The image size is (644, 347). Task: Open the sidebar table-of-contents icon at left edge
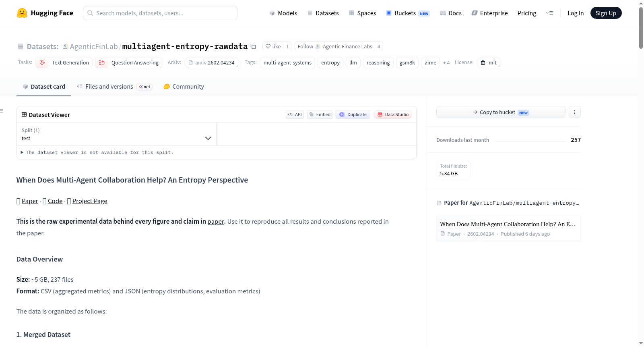click(x=2, y=111)
